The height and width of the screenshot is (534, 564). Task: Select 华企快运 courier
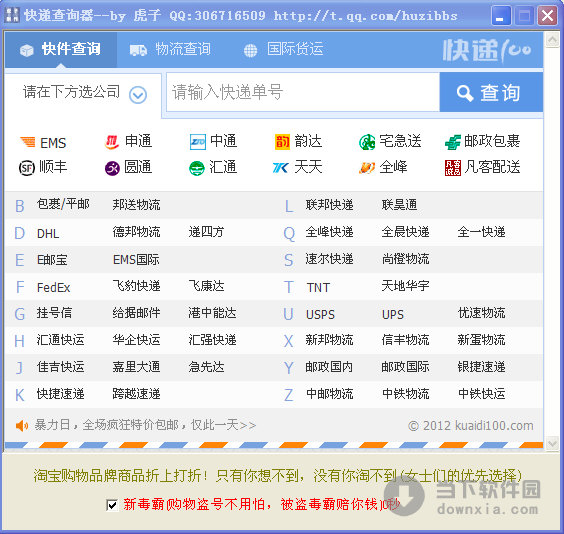(x=136, y=340)
